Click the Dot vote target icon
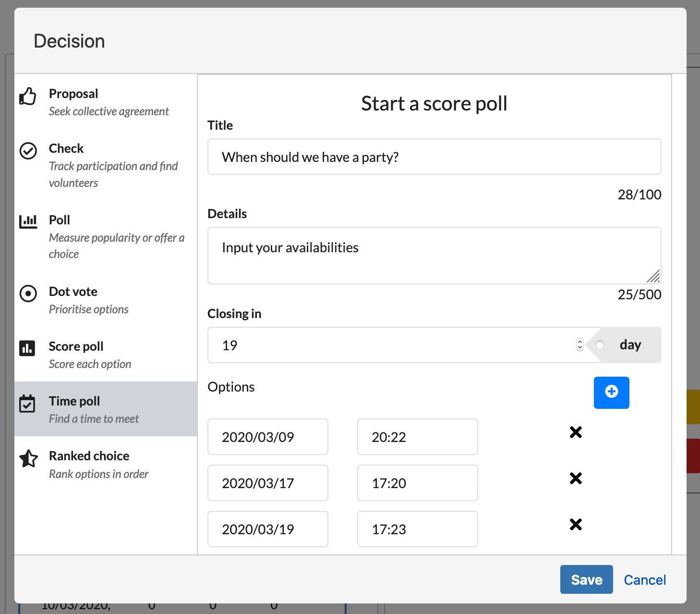 coord(28,293)
